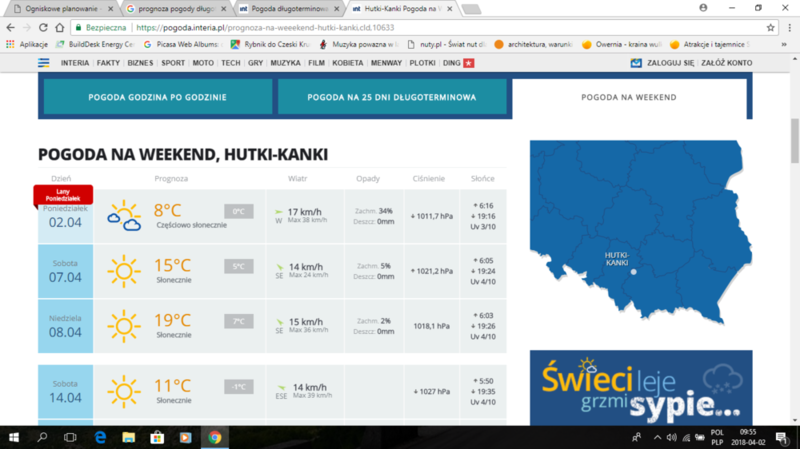Open the Windows notification center
The image size is (800, 449).
(781, 437)
